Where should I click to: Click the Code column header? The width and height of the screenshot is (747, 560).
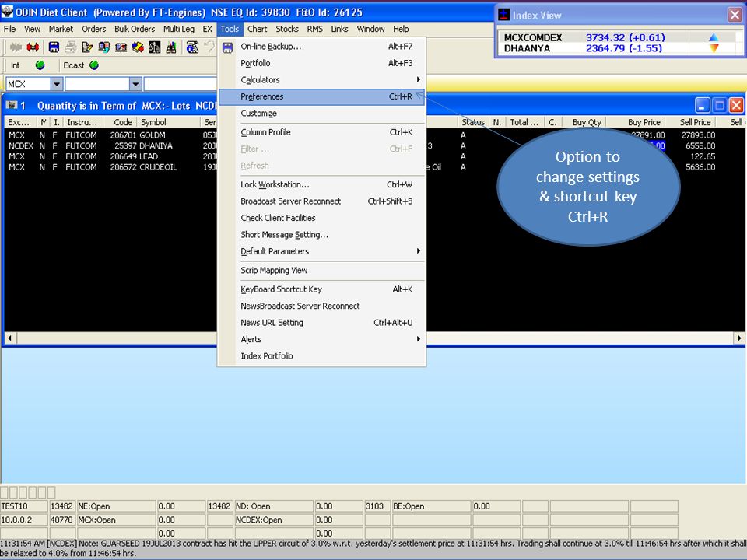point(120,122)
